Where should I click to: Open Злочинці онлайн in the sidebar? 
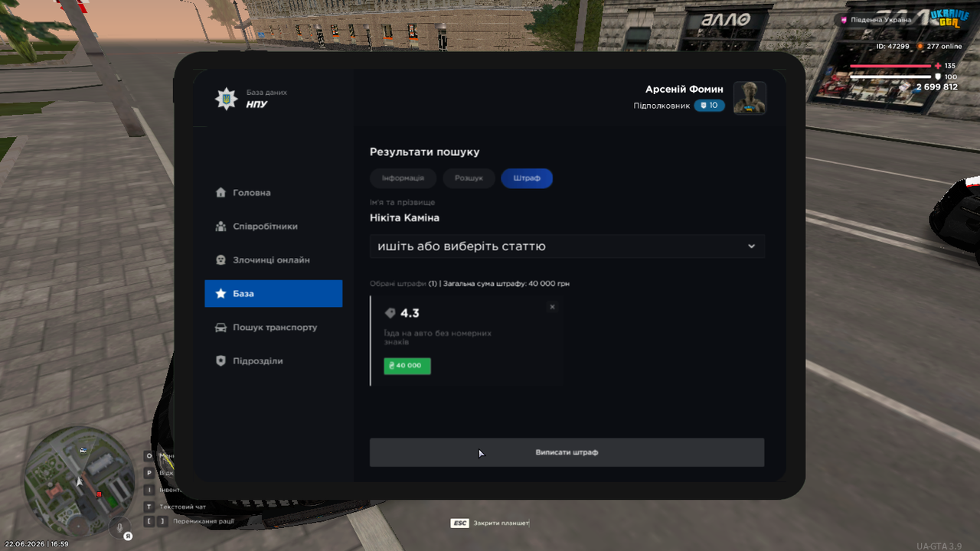[x=273, y=260]
